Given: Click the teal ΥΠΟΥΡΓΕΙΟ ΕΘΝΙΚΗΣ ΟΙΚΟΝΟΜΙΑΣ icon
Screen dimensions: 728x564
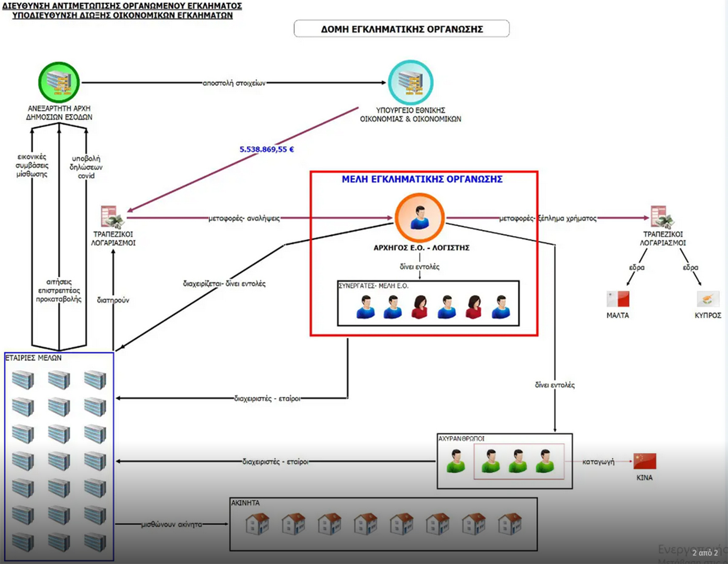Looking at the screenshot, I should click(410, 82).
